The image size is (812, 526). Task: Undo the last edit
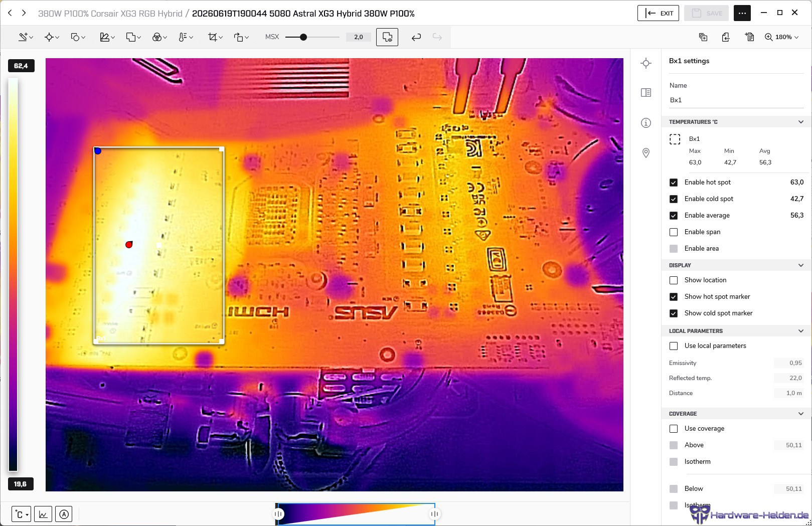[x=416, y=37]
